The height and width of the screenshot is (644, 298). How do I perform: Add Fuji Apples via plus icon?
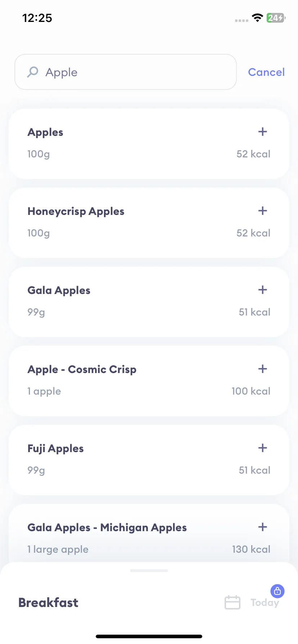262,448
